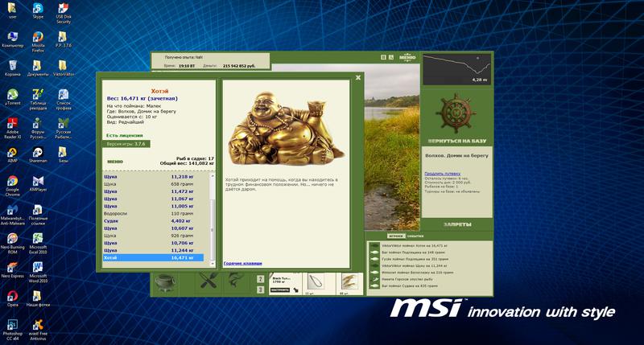Open the AIMP desktop shortcut
This screenshot has width=644, height=345.
coord(12,154)
